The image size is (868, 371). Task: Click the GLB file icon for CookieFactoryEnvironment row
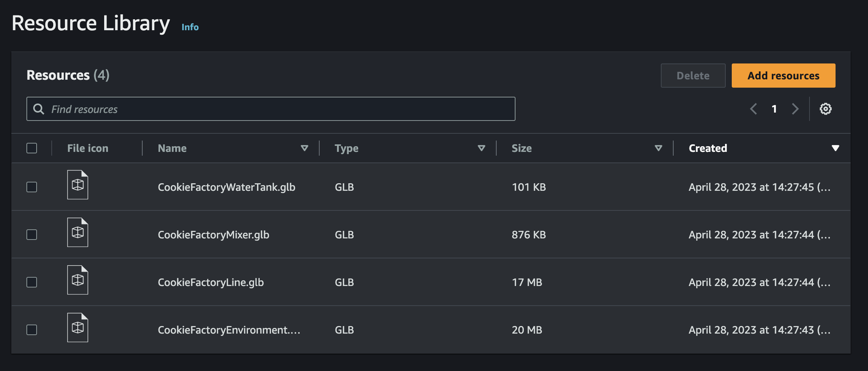tap(77, 328)
